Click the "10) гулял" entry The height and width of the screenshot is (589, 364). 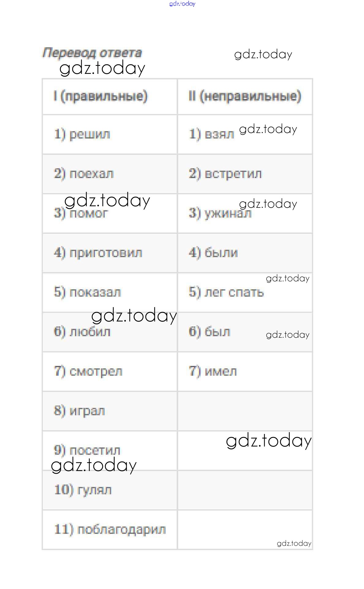(83, 490)
